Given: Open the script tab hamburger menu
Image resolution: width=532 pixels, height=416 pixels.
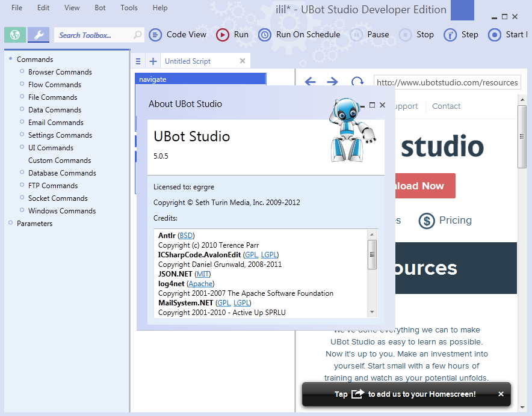Looking at the screenshot, I should coord(138,60).
